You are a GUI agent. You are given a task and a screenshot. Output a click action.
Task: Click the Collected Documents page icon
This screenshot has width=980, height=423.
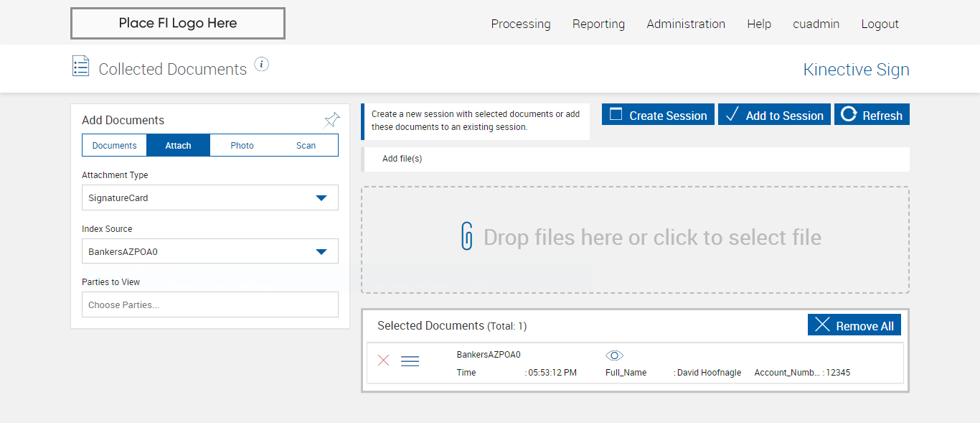tap(81, 66)
